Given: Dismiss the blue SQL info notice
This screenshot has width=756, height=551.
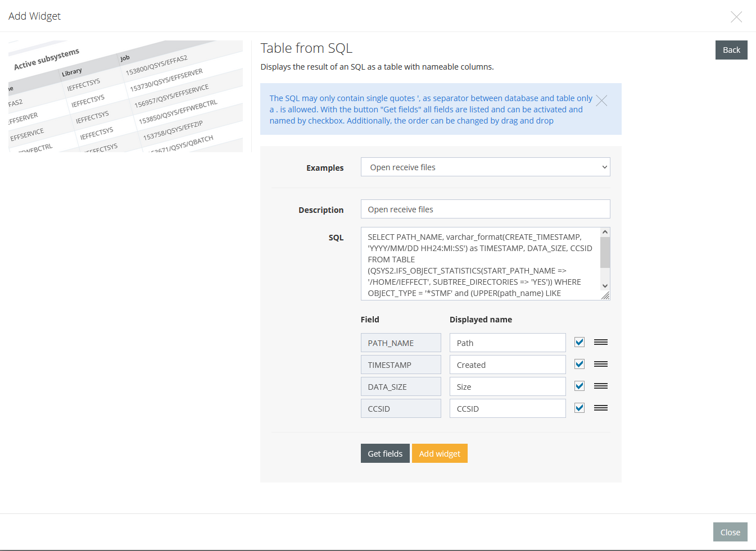Looking at the screenshot, I should point(601,101).
